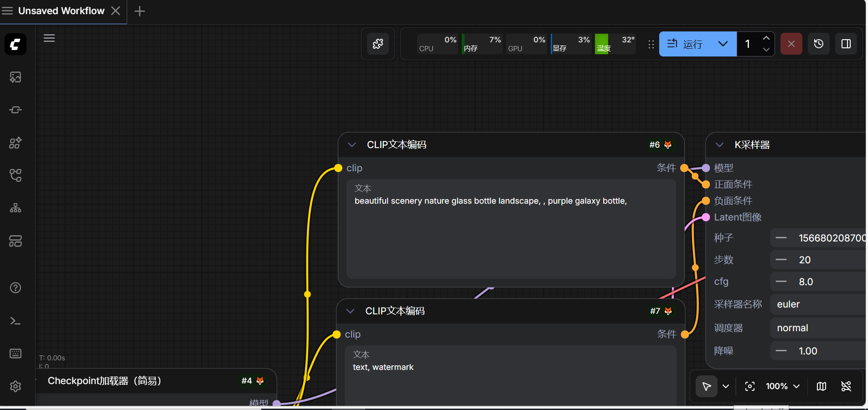Open the hamburger menu at top left
Screen dimensions: 868x410
[7, 11]
